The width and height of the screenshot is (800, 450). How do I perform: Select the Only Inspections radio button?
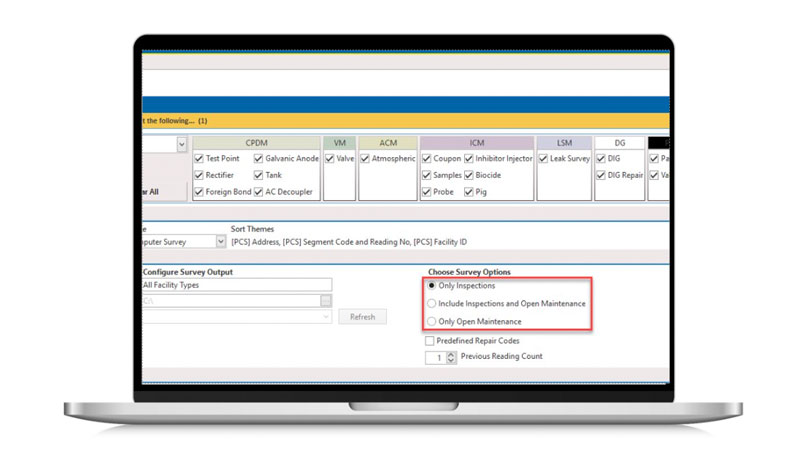point(432,286)
